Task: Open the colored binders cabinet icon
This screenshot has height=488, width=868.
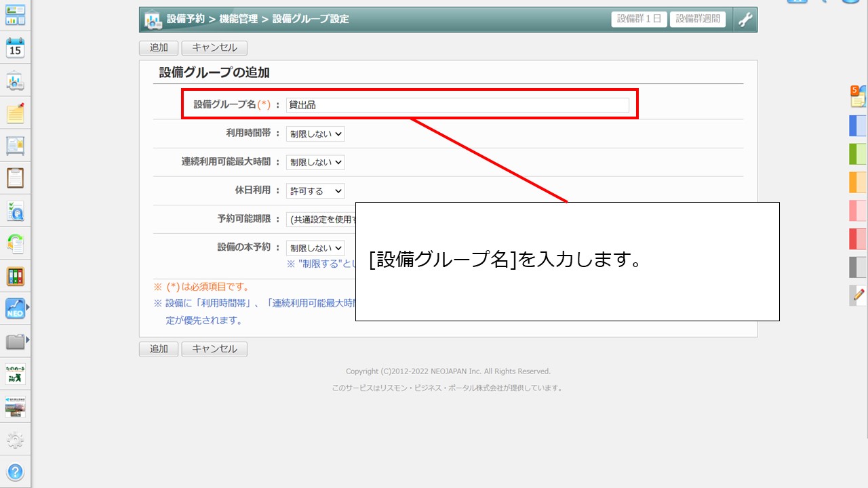Action: point(15,276)
